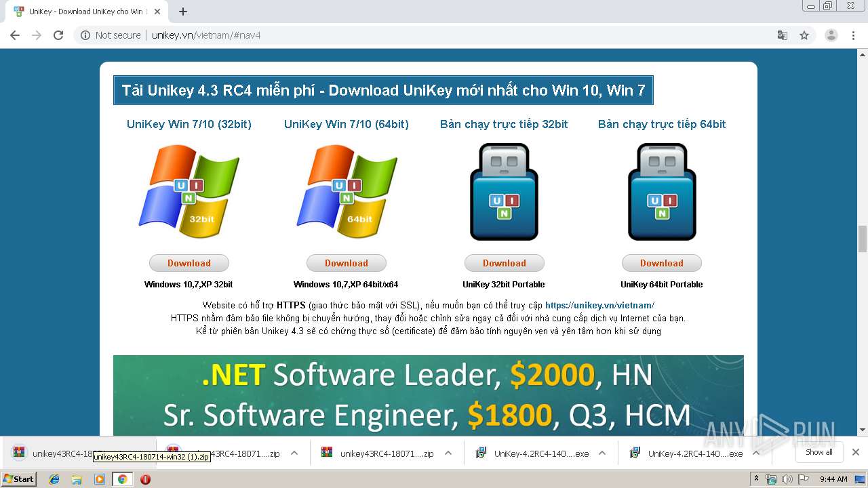Click the browser forward arrow

37,35
